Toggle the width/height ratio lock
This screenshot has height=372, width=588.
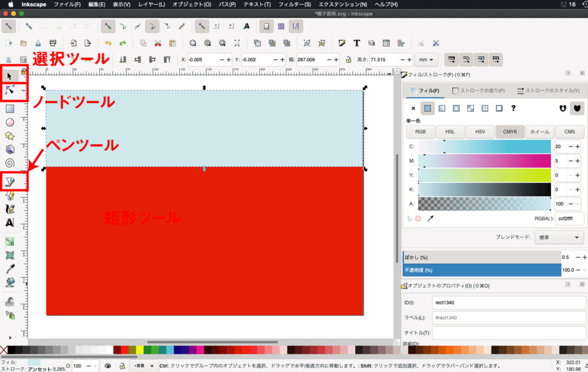click(348, 59)
